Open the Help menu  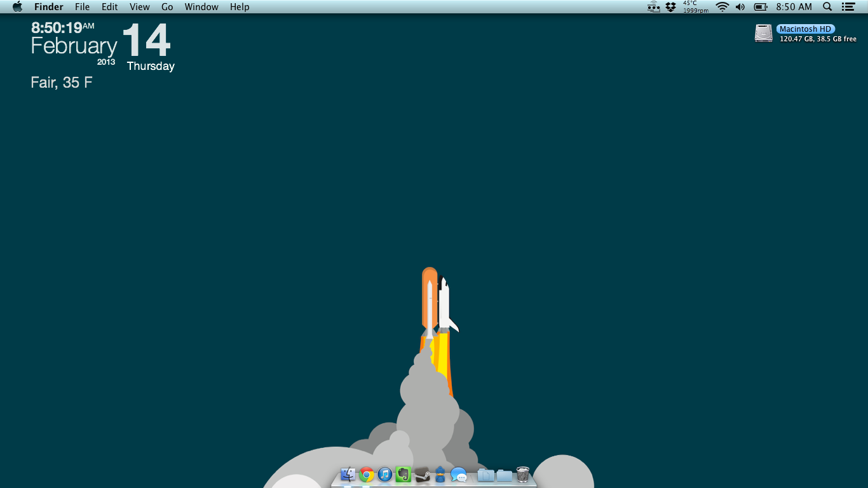(x=240, y=7)
